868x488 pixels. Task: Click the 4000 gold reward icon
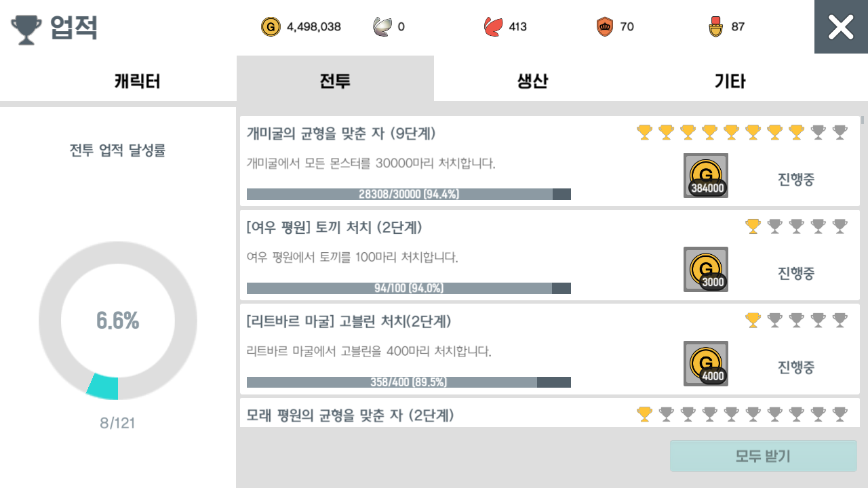[x=706, y=363]
